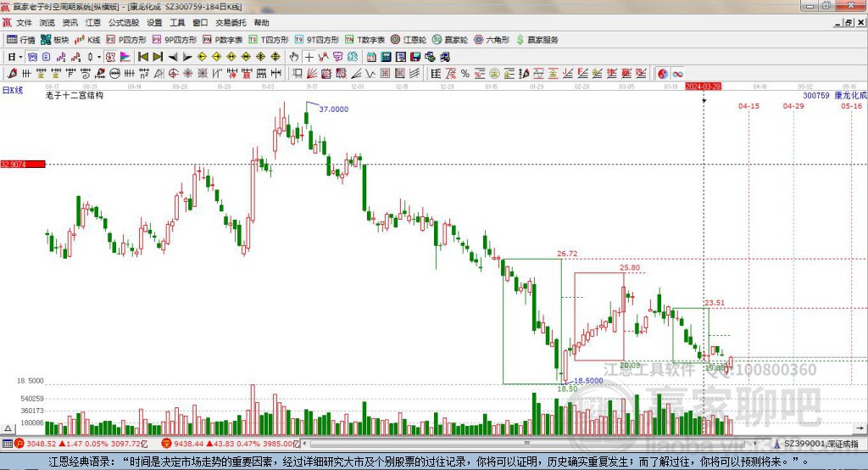Open the 9P四方形 tool
868x470 pixels.
[x=175, y=40]
